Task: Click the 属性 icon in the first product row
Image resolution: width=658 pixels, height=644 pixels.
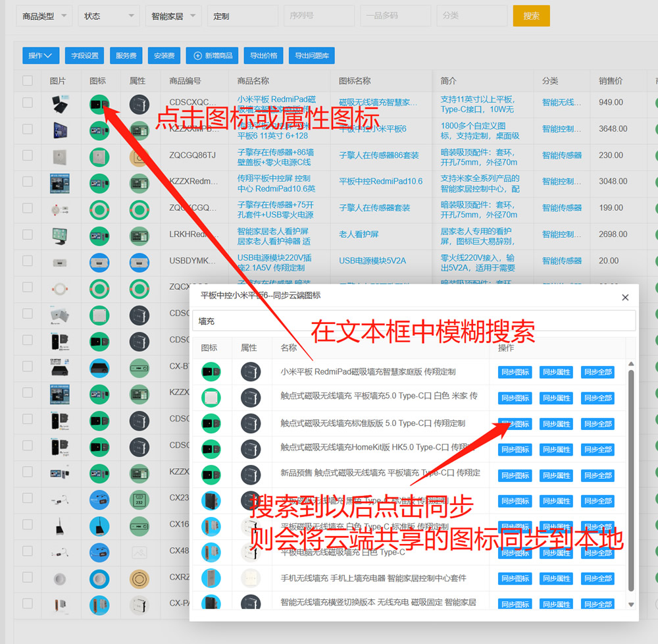Action: [139, 103]
